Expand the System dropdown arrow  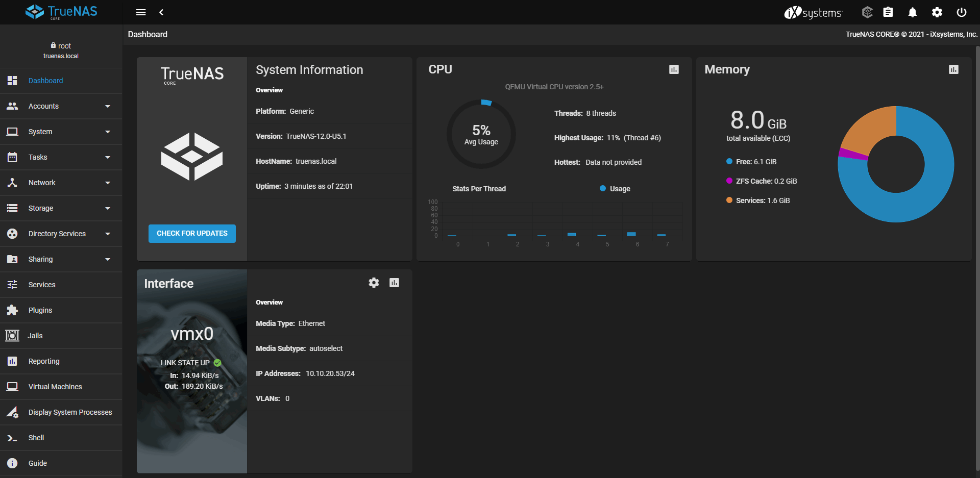108,132
